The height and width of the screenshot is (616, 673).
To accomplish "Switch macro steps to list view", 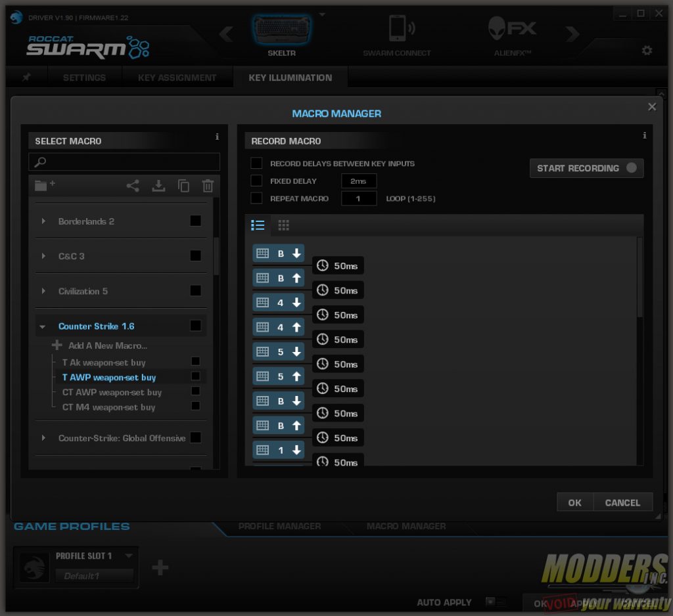I will 258,225.
